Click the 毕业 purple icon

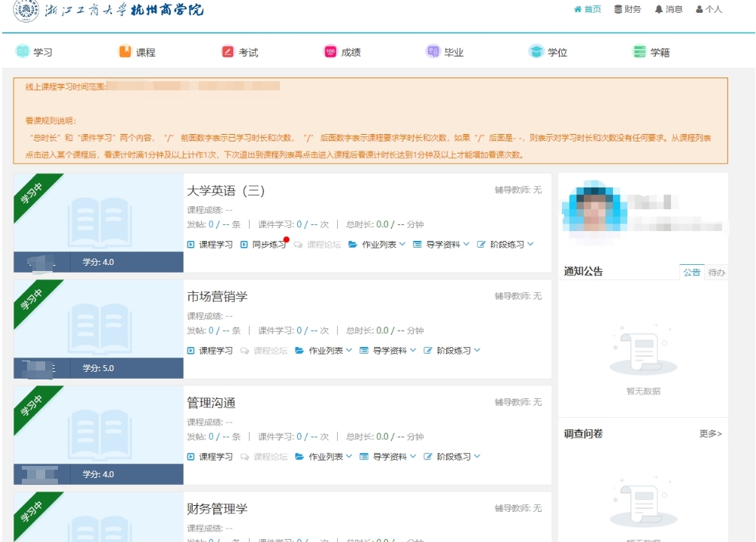pyautogui.click(x=433, y=52)
